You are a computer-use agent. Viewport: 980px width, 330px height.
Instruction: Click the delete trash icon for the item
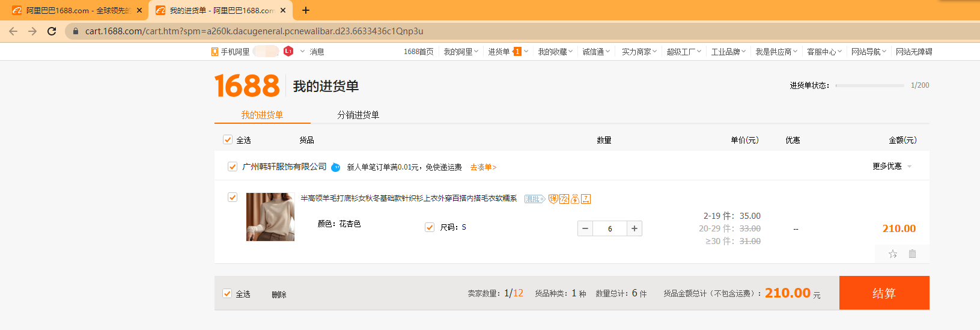pyautogui.click(x=912, y=254)
